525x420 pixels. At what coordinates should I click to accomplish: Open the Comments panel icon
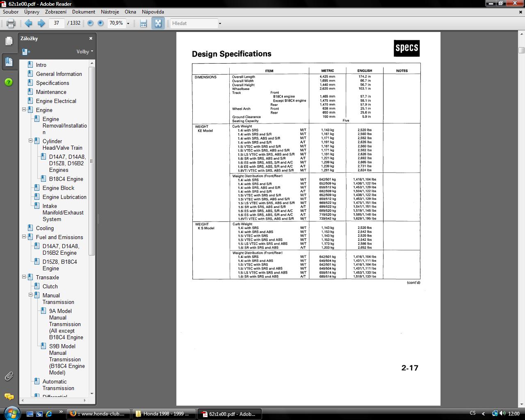pyautogui.click(x=9, y=397)
